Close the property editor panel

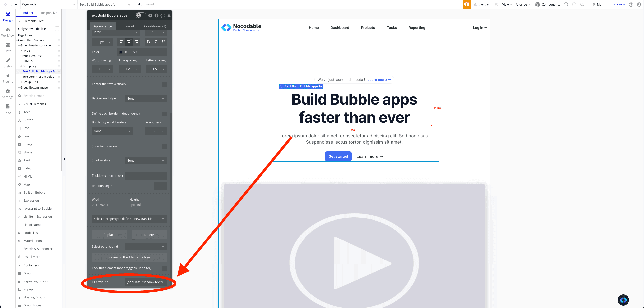[169, 16]
